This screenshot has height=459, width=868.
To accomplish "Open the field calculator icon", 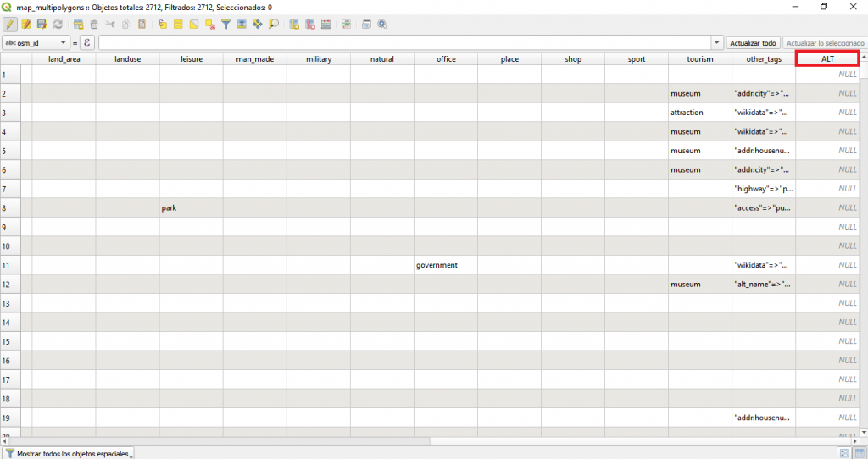I will pyautogui.click(x=366, y=25).
